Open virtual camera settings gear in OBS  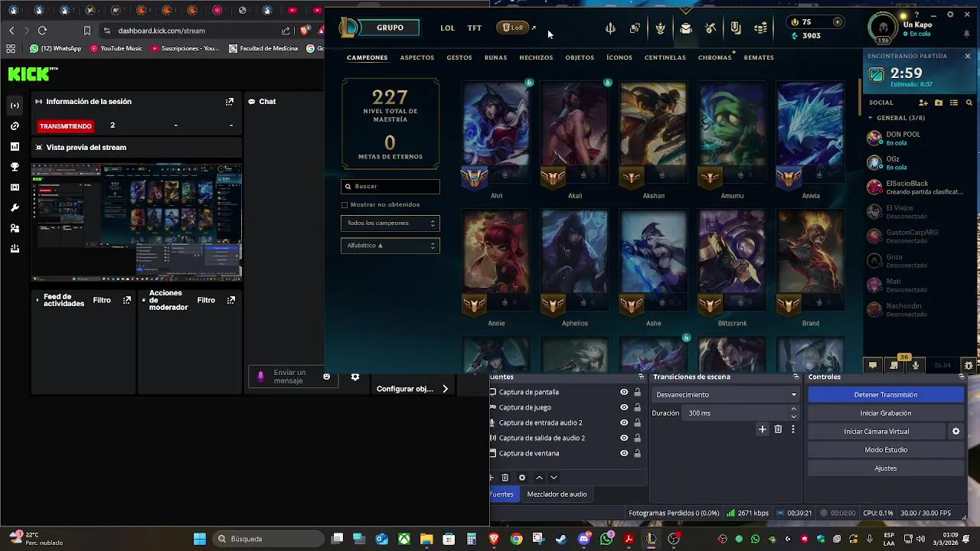[955, 432]
